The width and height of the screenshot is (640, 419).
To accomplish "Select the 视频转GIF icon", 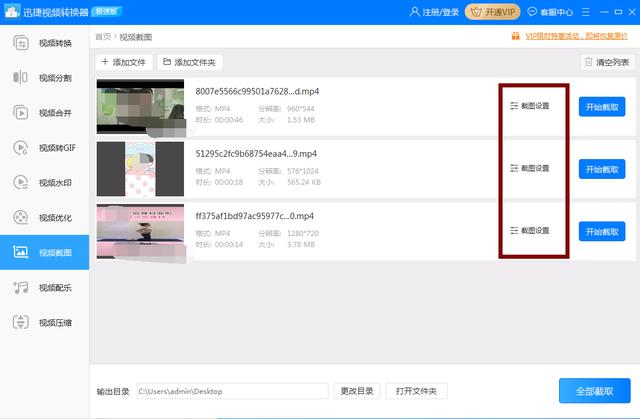I will point(21,148).
